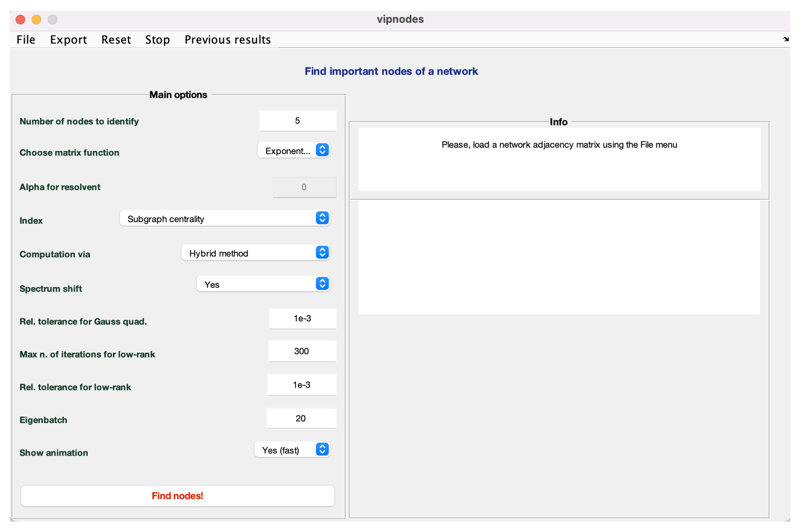Open the Previous results menu
Image resolution: width=801 pixels, height=532 pixels.
tap(228, 40)
